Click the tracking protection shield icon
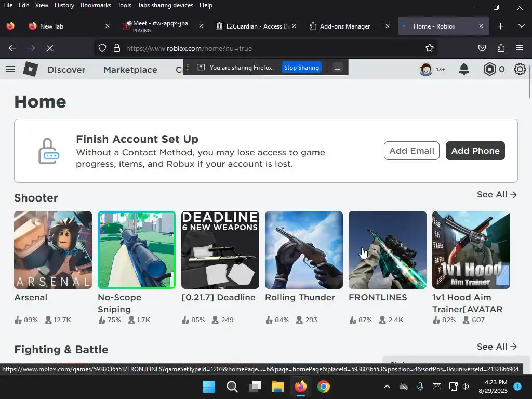Viewport: 532px width, 399px height. point(102,48)
